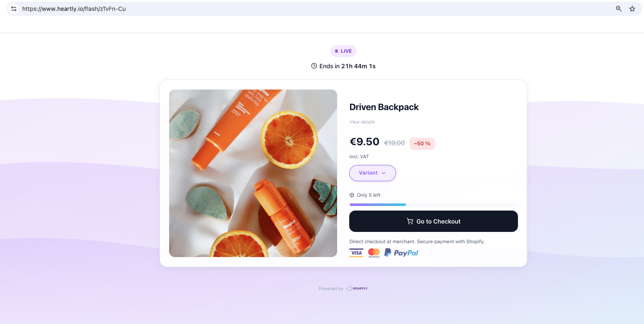
Task: Bookmark this page with the star icon
Action: [632, 9]
